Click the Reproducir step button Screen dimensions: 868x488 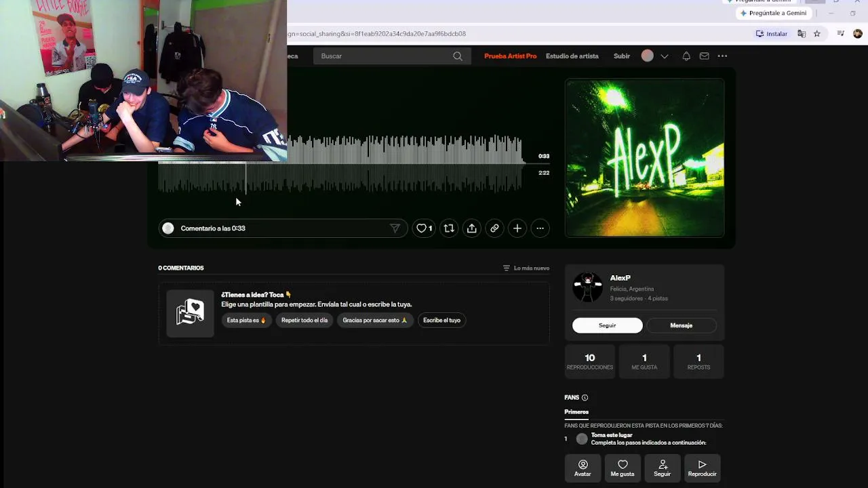click(x=702, y=468)
